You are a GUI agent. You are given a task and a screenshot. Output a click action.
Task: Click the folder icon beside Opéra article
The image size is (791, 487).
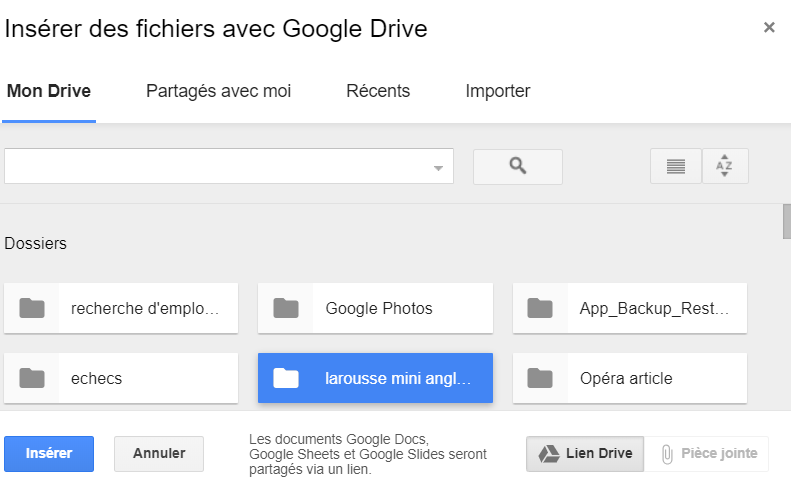point(540,378)
